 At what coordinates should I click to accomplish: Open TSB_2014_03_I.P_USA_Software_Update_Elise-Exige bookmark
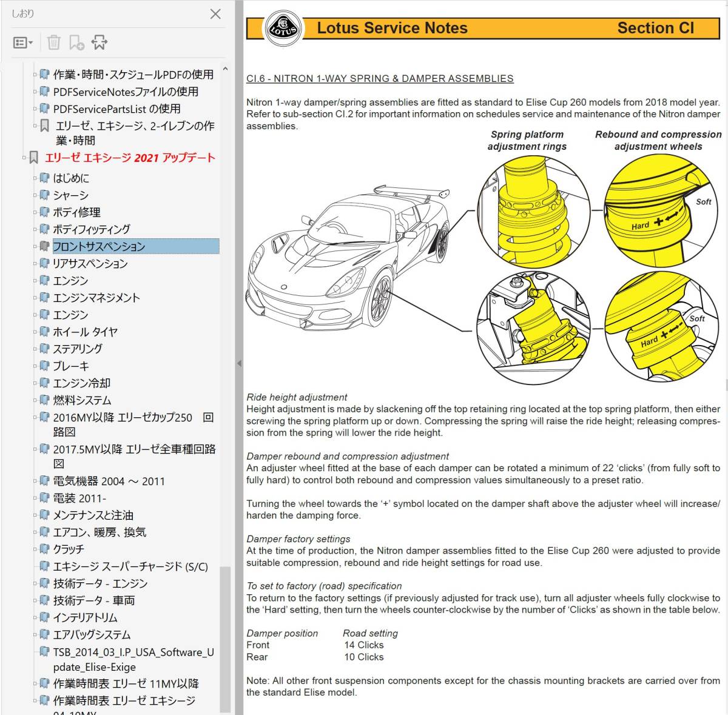point(133,659)
